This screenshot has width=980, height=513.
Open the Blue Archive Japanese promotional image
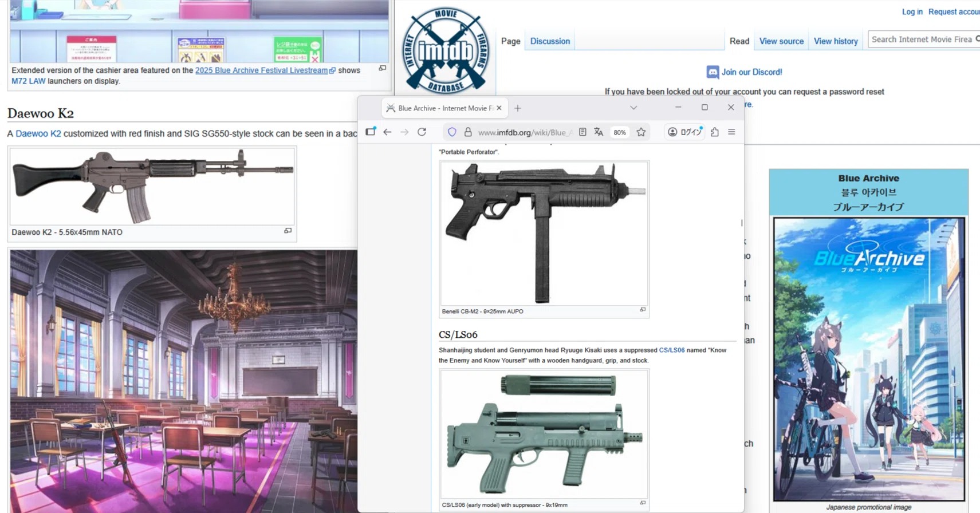click(x=869, y=359)
